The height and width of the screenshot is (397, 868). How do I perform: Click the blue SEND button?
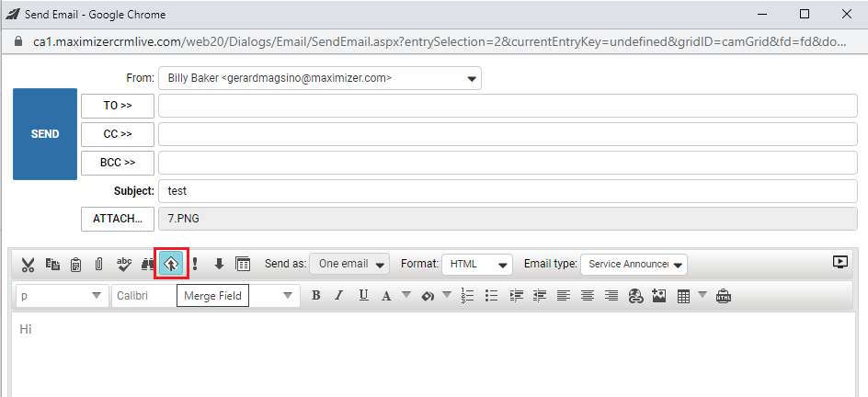pyautogui.click(x=45, y=134)
